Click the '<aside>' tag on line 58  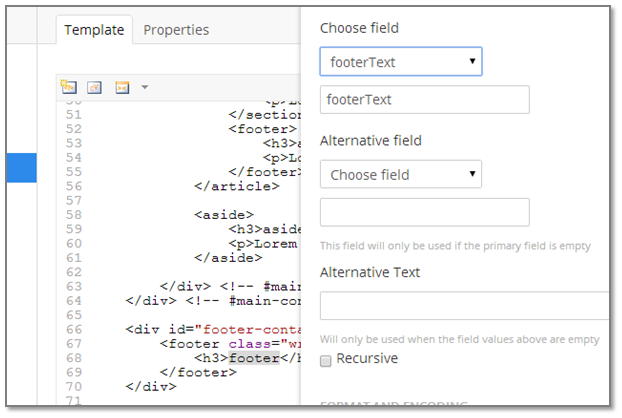point(224,215)
